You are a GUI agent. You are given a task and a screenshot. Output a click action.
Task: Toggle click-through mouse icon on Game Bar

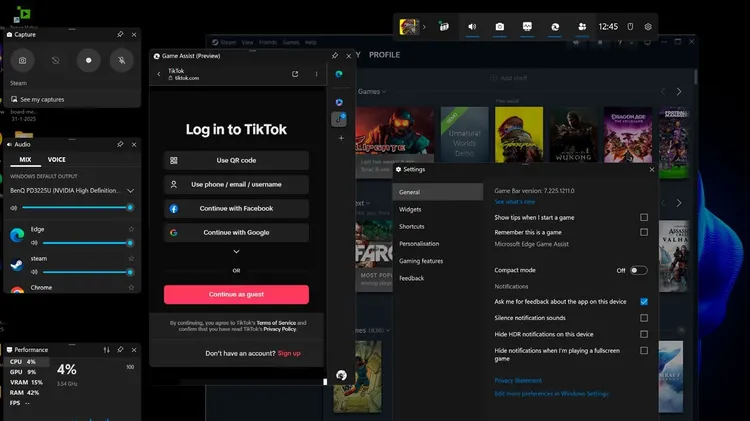coord(630,27)
